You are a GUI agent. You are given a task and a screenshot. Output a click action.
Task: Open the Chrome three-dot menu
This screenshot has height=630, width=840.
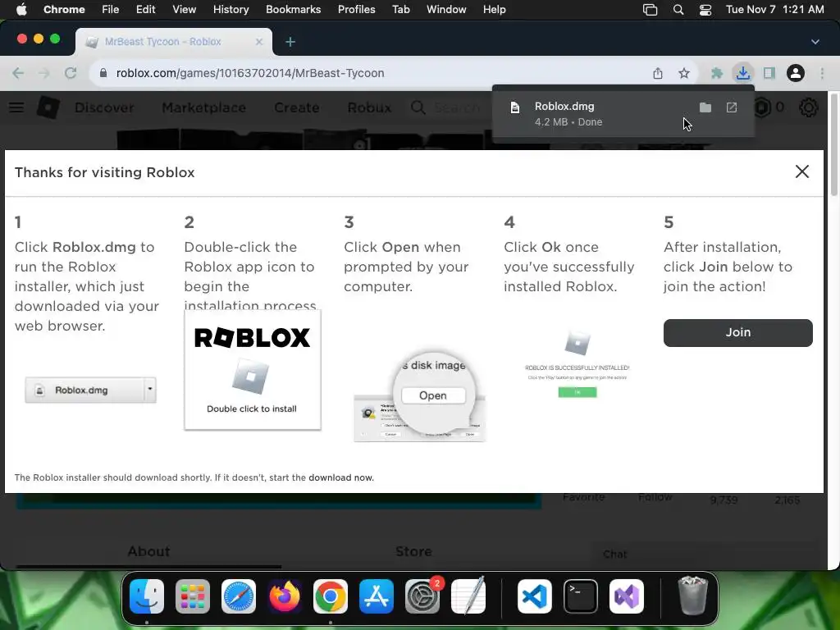click(x=822, y=73)
